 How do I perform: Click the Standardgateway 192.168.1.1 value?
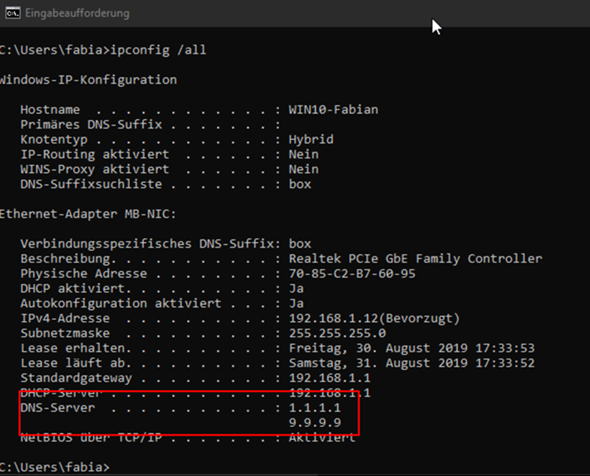pyautogui.click(x=330, y=378)
